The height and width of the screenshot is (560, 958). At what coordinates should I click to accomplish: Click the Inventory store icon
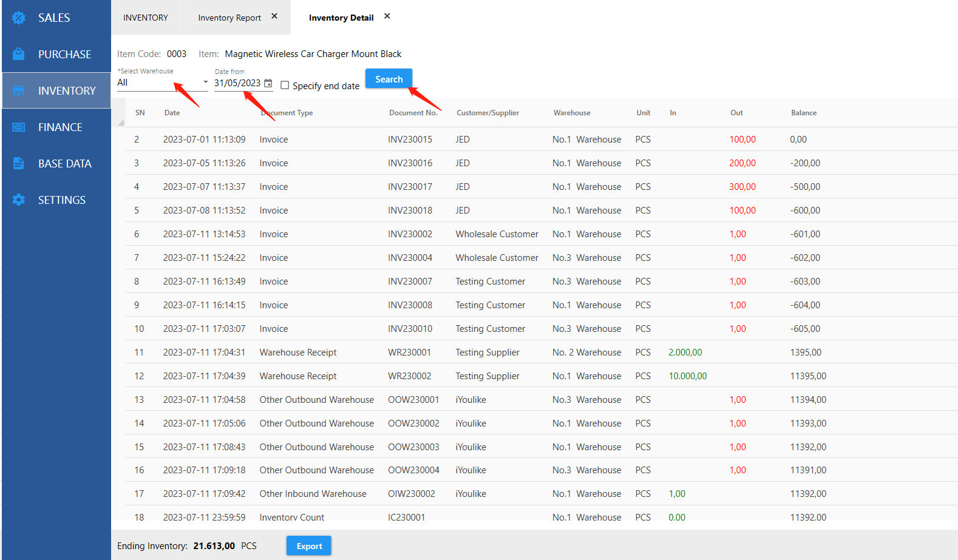pyautogui.click(x=19, y=90)
